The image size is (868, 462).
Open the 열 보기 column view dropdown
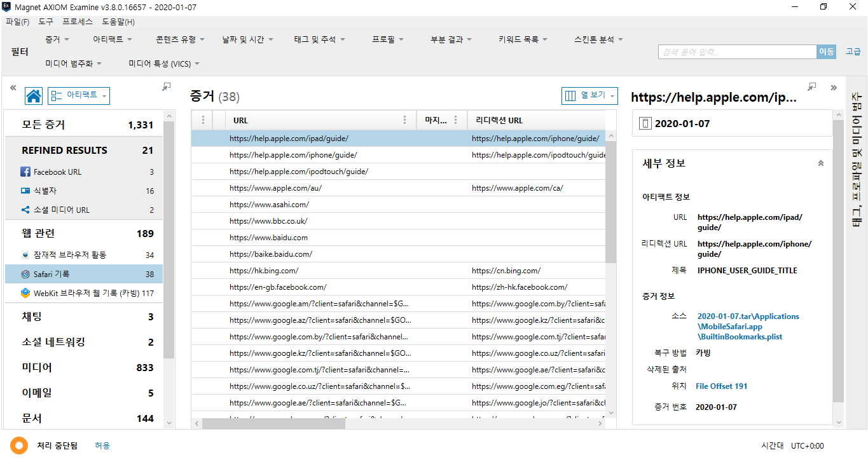pos(590,95)
